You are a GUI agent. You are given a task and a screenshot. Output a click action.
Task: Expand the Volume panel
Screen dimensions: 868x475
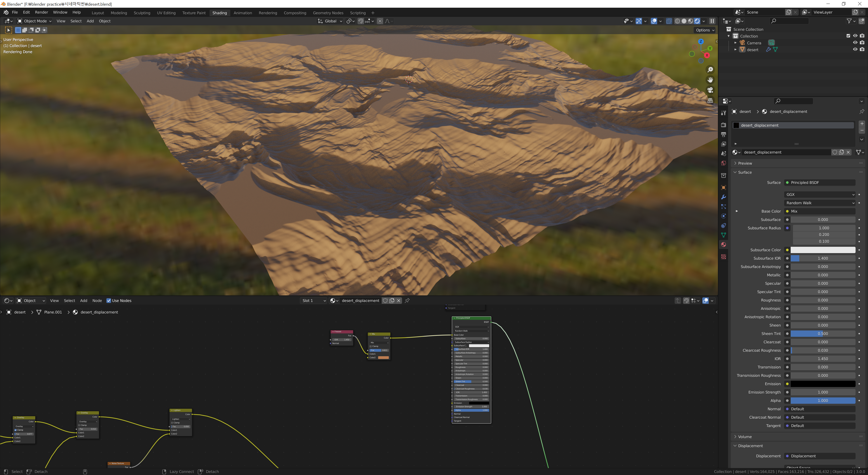point(745,437)
